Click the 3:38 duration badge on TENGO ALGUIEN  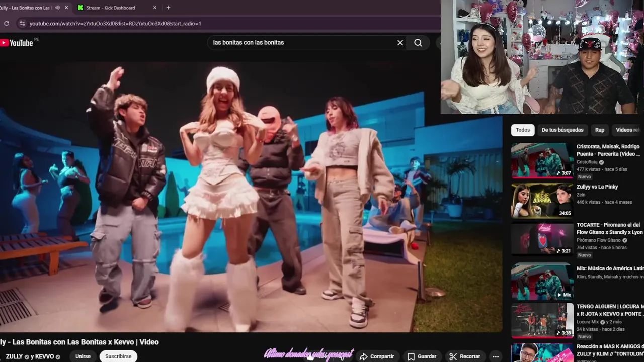coord(563,333)
